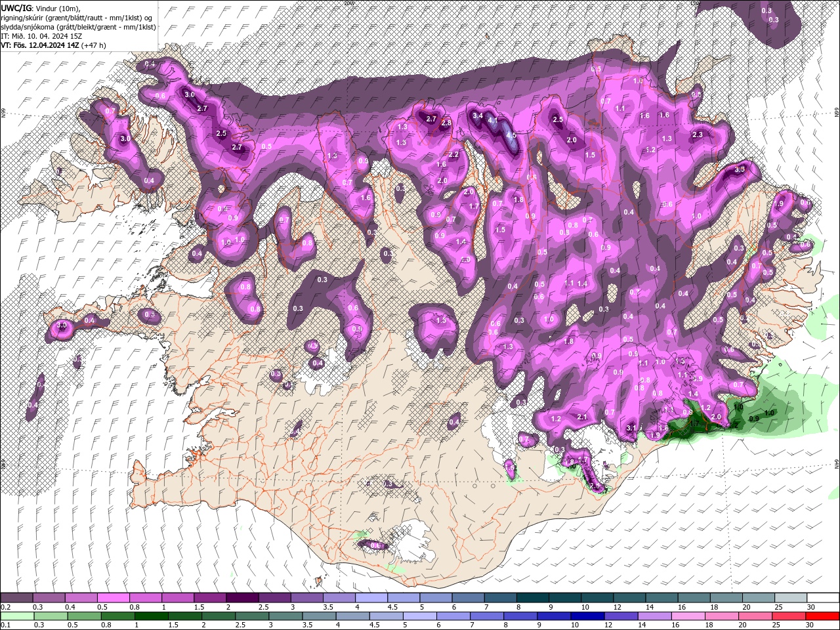Screen dimensions: 840x630
Task: Click the '30' label of the lower legend
Action: pyautogui.click(x=811, y=625)
